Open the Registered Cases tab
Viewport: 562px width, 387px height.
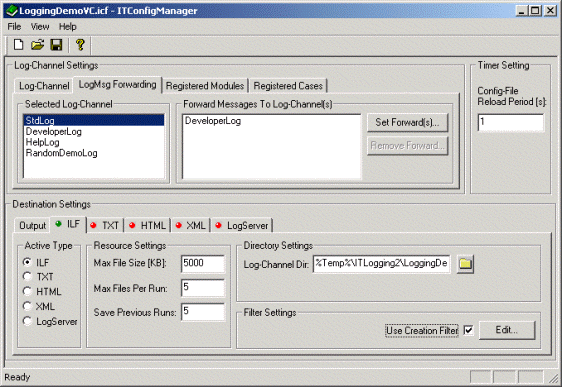tap(288, 86)
